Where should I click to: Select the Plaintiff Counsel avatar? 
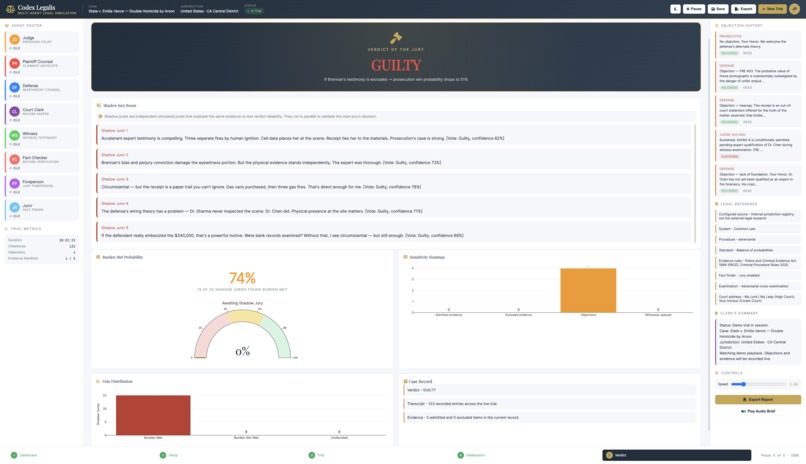(14, 63)
